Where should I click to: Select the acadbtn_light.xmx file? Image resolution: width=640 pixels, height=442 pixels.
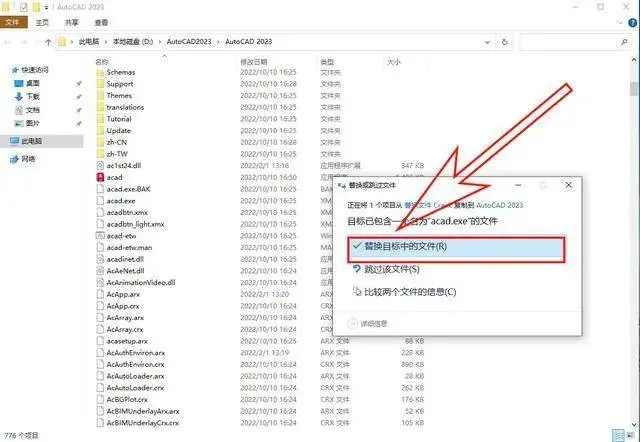click(136, 224)
